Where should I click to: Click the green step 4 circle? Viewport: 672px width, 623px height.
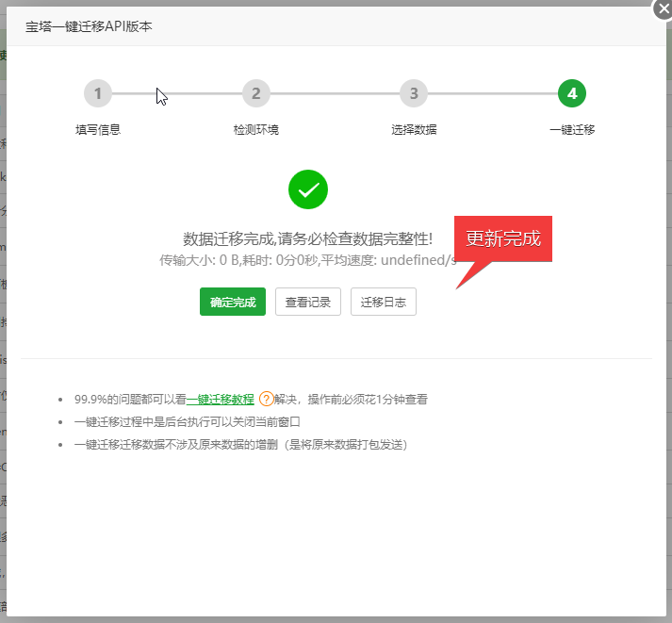tap(572, 93)
